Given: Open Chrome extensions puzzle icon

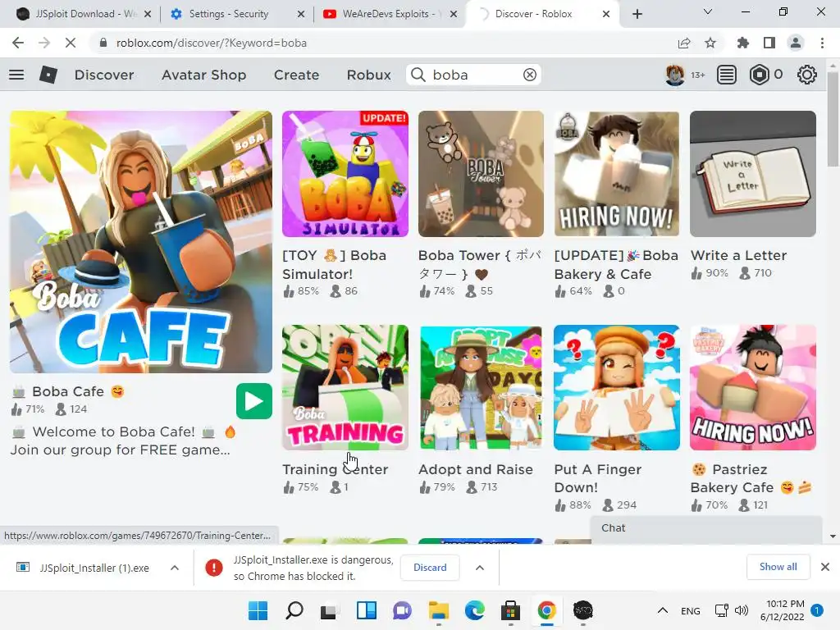Looking at the screenshot, I should click(743, 43).
